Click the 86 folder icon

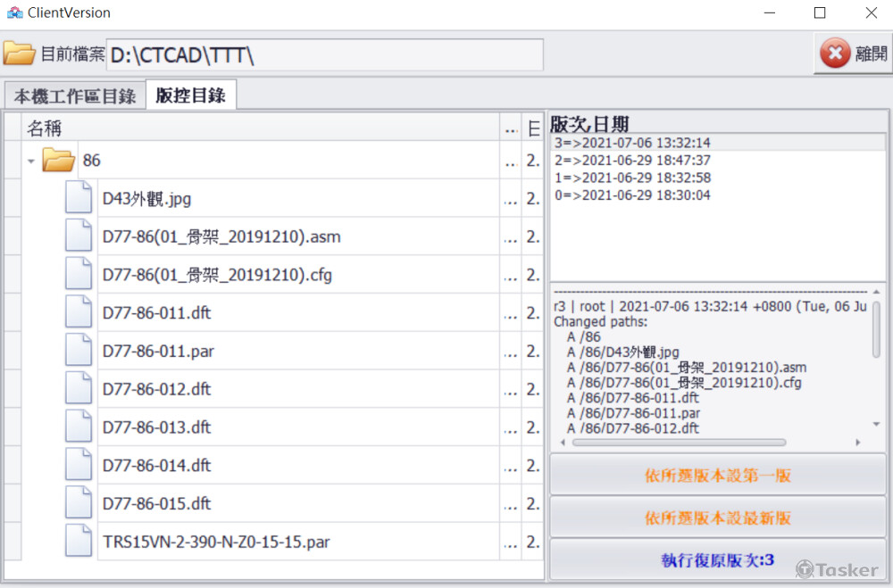(x=58, y=161)
